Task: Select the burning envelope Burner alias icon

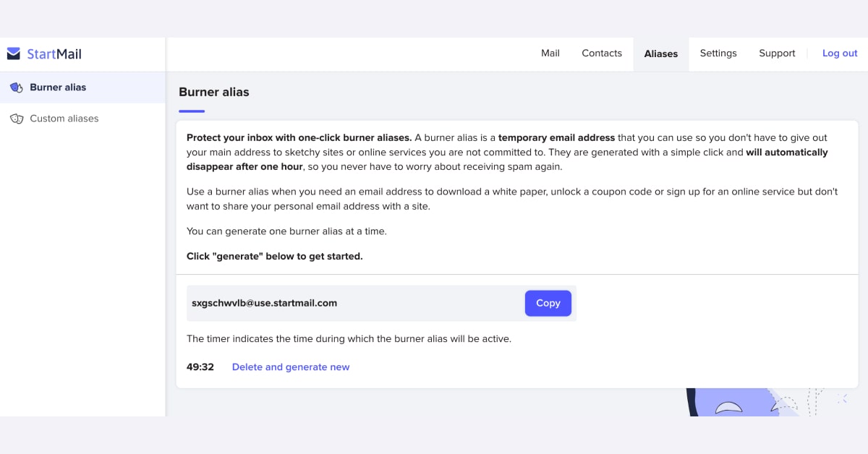Action: point(15,87)
